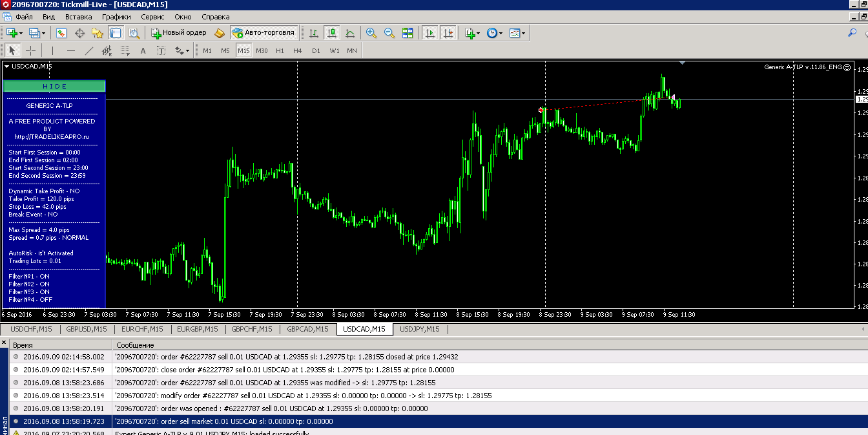
Task: Open the Data Window crosshair-circle icon
Action: tap(80, 32)
